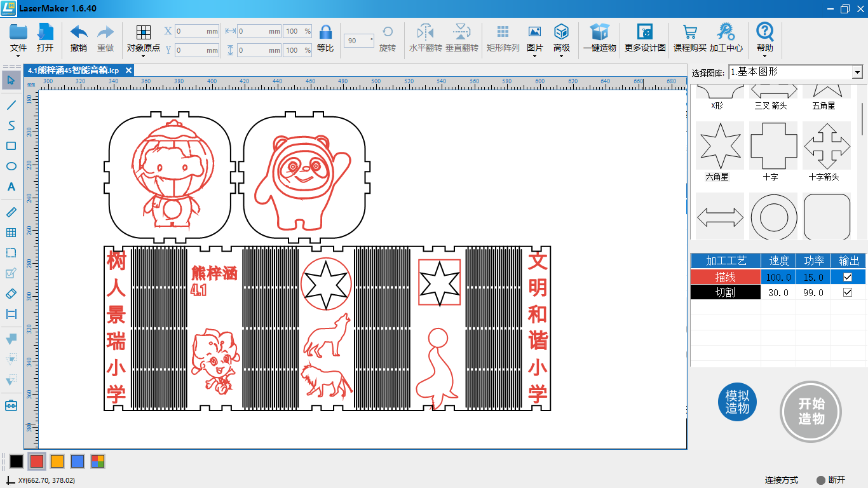Viewport: 868px width, 488px height.
Task: Select the arrow selection tool
Action: pyautogui.click(x=11, y=80)
